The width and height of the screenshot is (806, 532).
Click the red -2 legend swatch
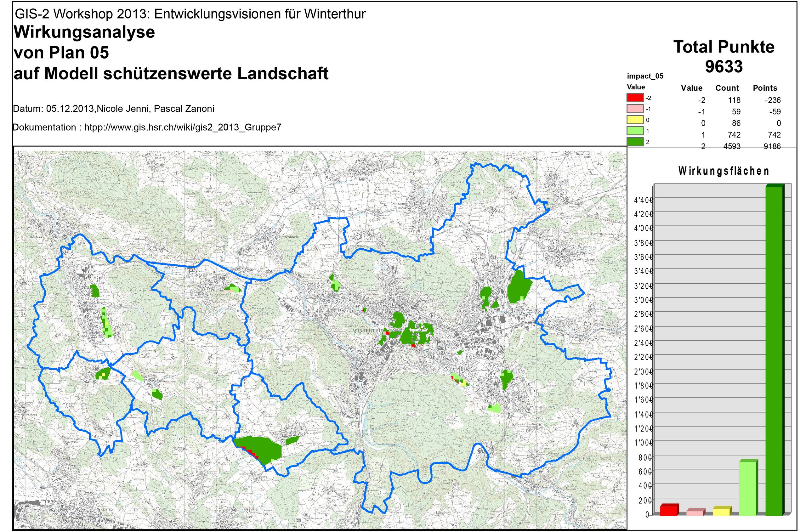coord(635,98)
